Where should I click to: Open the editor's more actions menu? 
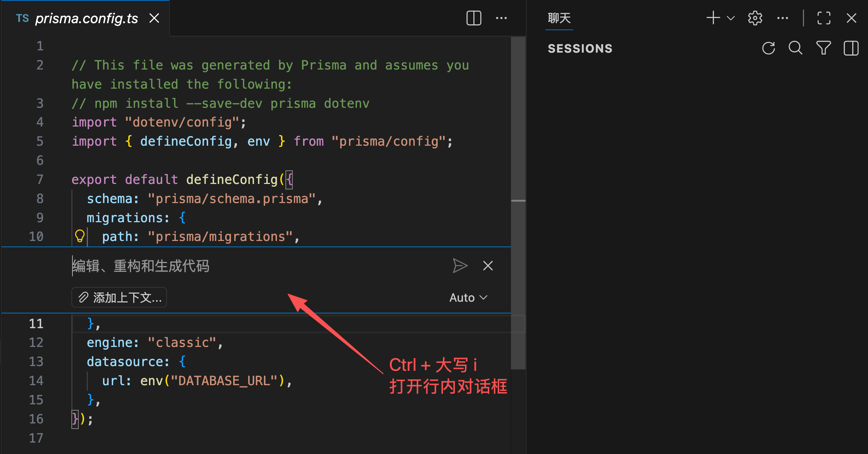(502, 18)
